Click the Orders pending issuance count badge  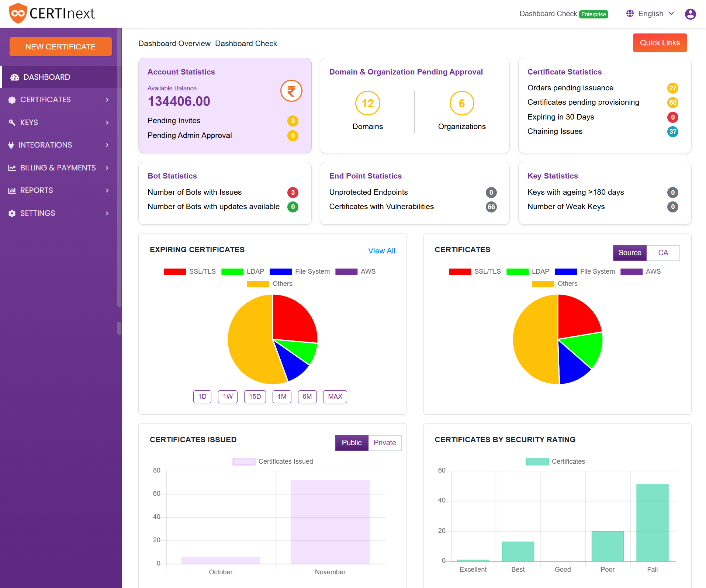pyautogui.click(x=673, y=88)
